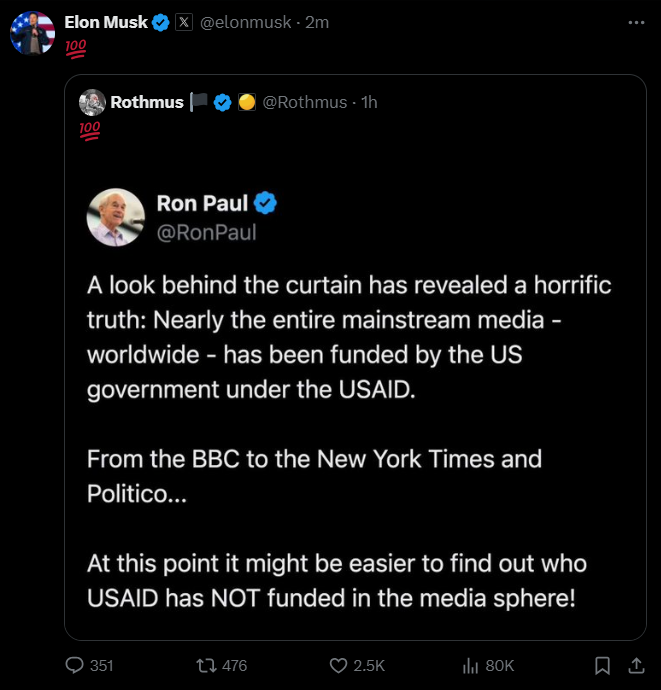Image resolution: width=661 pixels, height=690 pixels.
Task: Bookmark this post
Action: point(602,665)
